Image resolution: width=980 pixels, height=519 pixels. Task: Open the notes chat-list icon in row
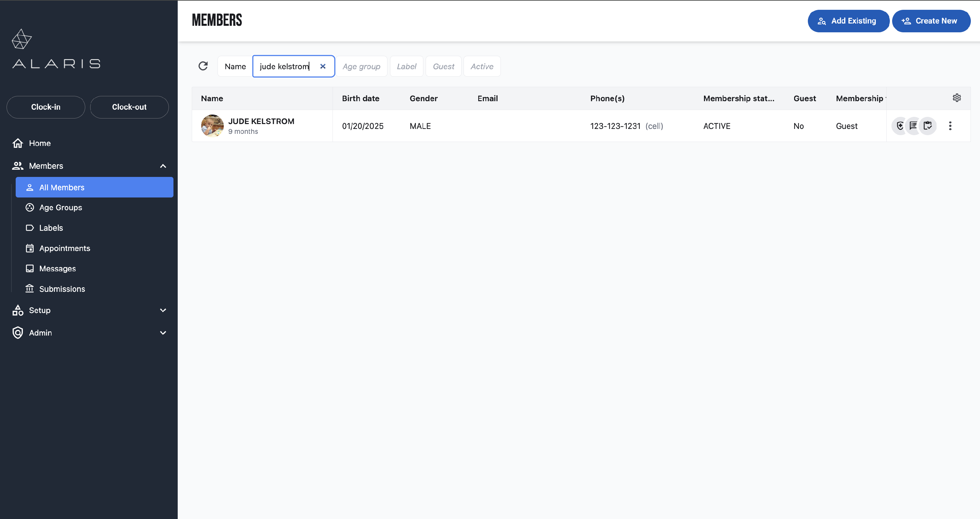pyautogui.click(x=913, y=126)
